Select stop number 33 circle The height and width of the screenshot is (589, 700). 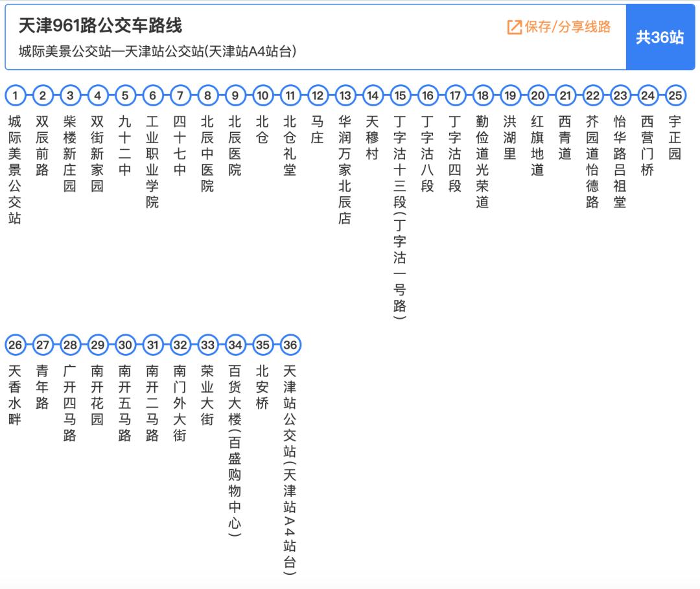(207, 345)
